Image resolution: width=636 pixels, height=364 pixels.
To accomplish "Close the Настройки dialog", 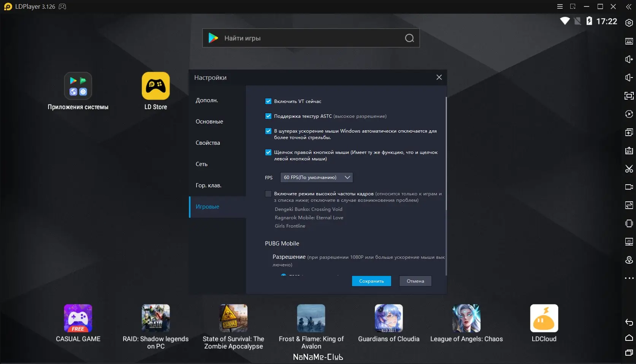I will pos(439,77).
